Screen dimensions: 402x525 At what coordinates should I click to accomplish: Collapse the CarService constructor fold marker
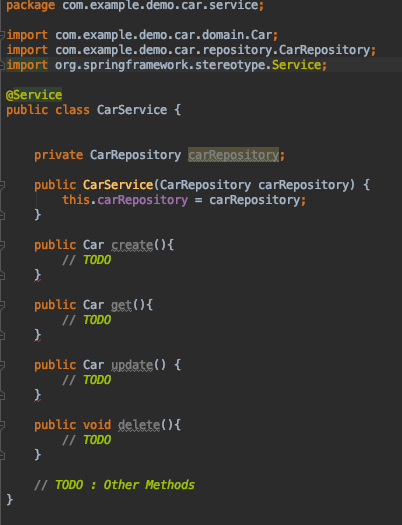tap(2, 184)
